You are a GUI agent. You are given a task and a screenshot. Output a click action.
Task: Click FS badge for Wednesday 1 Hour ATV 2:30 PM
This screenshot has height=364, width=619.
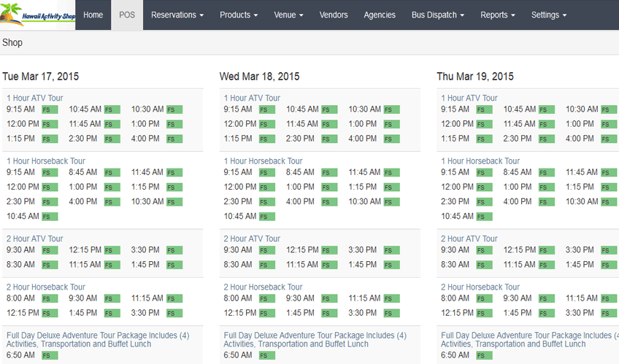tap(330, 139)
